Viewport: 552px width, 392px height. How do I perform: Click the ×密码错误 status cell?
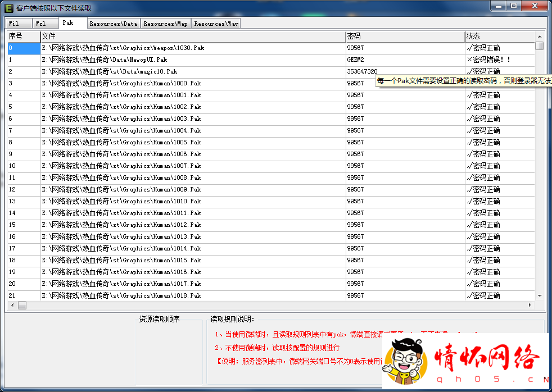click(x=500, y=60)
